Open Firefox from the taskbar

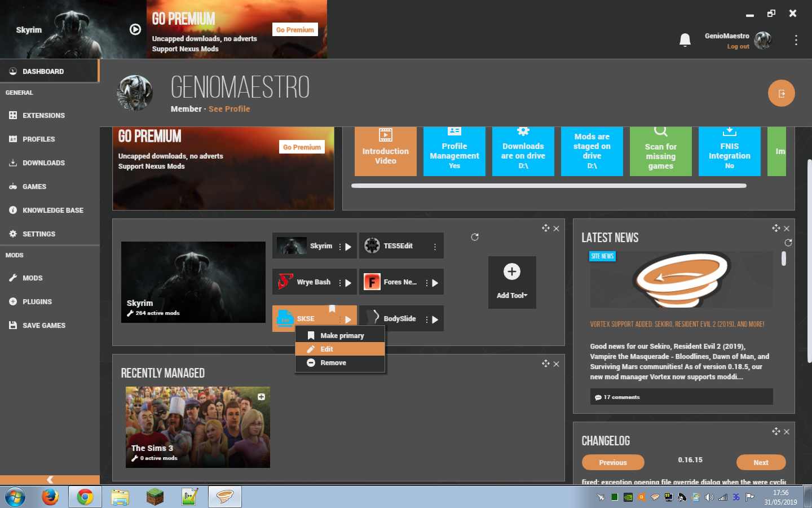tap(50, 497)
